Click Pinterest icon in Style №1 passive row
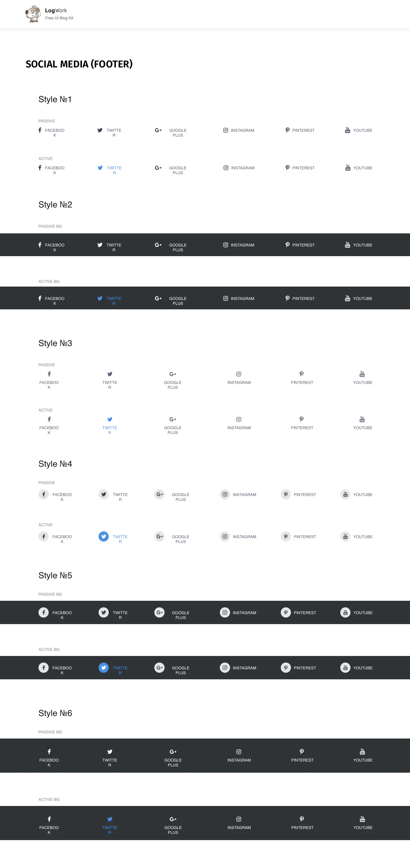Viewport: 410px width, 868px height. click(x=287, y=130)
